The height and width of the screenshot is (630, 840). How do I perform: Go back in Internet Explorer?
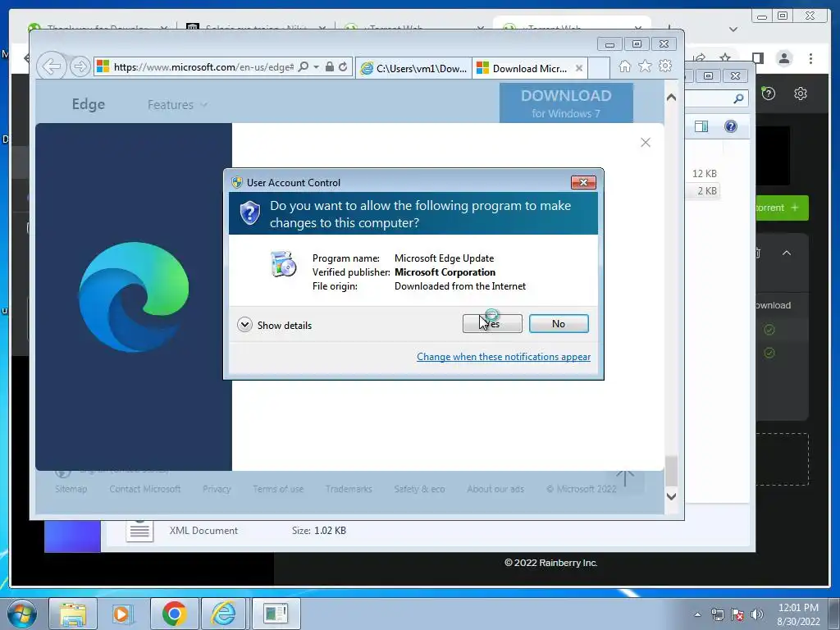coord(52,66)
